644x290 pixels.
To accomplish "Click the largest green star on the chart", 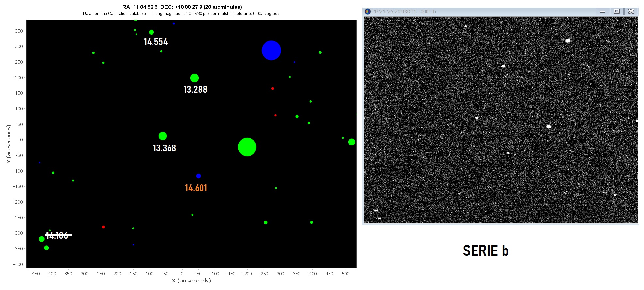I will (x=247, y=147).
